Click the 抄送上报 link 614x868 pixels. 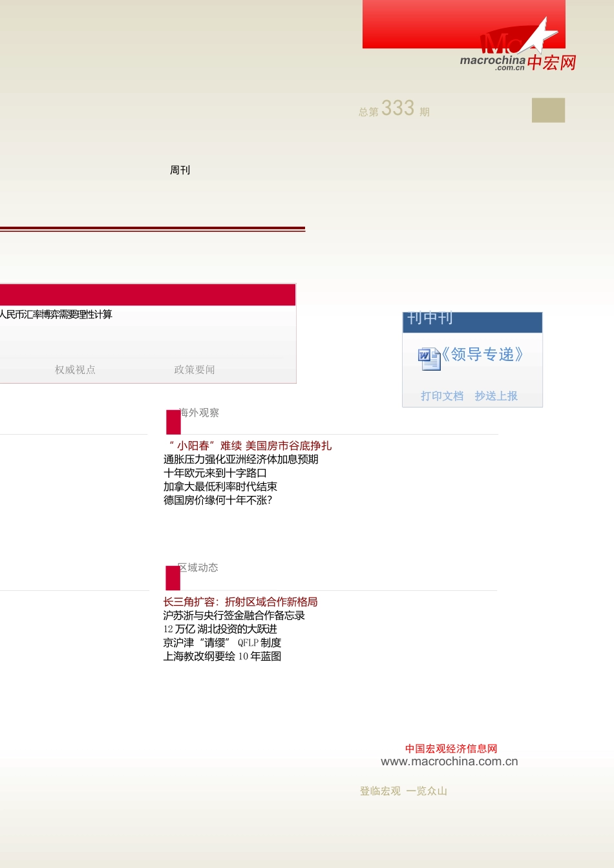coord(496,396)
